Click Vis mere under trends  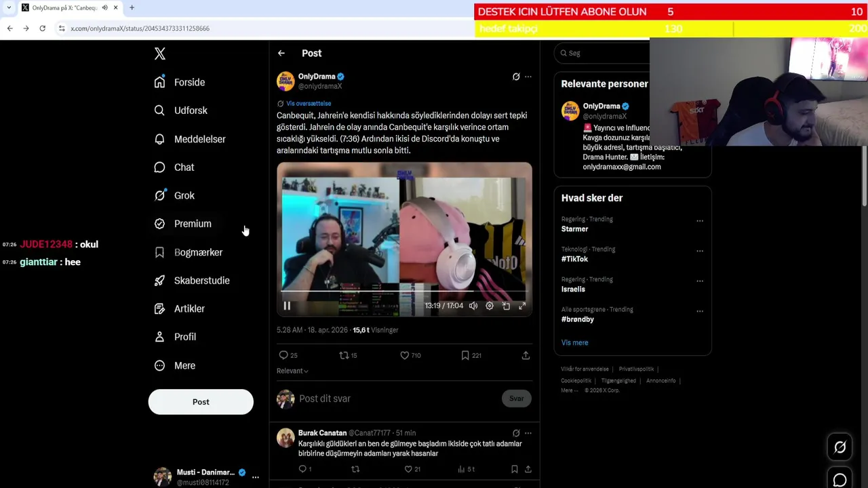(574, 343)
